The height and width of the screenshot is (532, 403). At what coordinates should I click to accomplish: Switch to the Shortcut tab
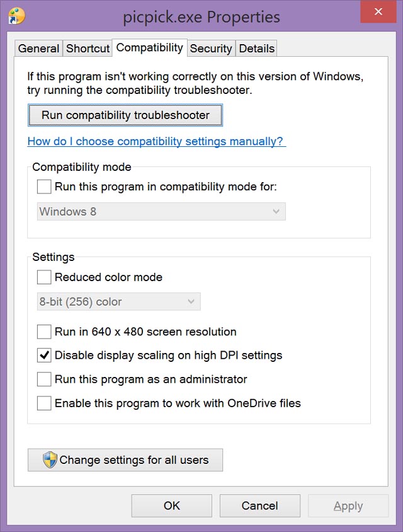88,48
